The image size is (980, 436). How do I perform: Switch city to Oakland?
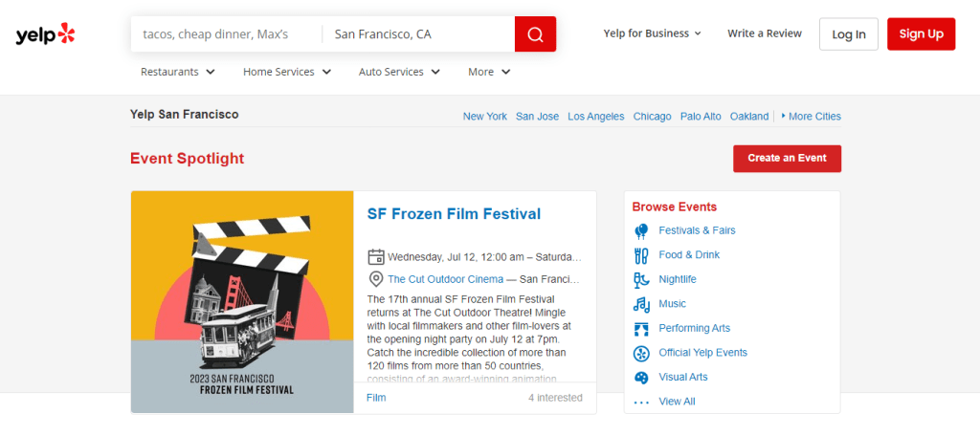pyautogui.click(x=749, y=117)
